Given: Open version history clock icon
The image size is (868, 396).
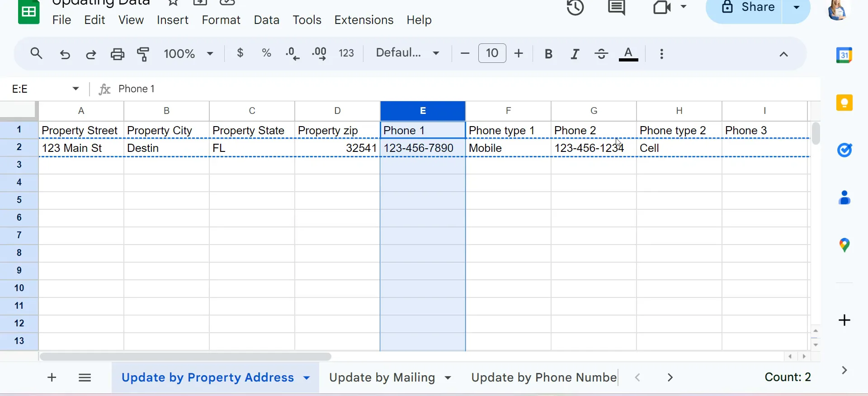Looking at the screenshot, I should 576,7.
